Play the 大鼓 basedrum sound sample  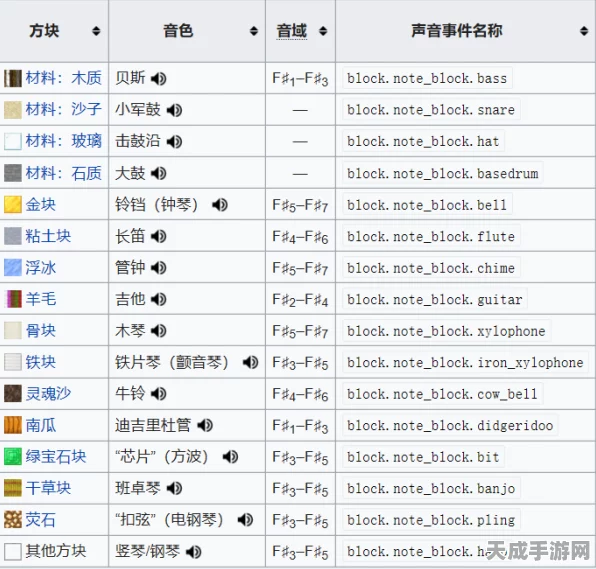[x=159, y=173]
